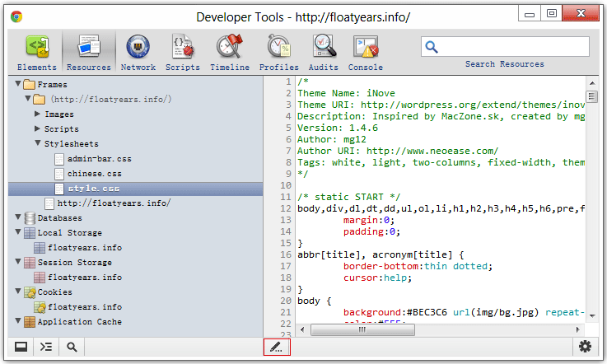607x364 pixels.
Task: Open the Profiles panel
Action: click(278, 53)
